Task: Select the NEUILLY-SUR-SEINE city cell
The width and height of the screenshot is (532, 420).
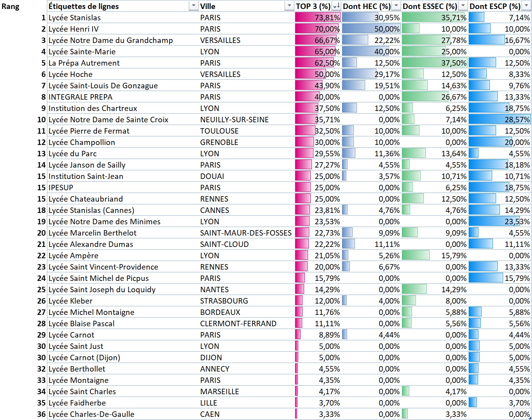Action: 234,120
